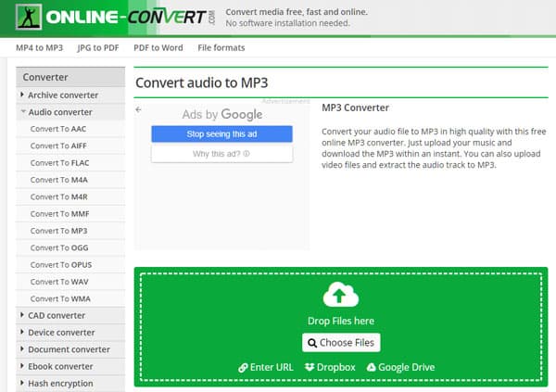Viewport: 556px width, 392px height.
Task: Upload from Dropbox
Action: (330, 367)
